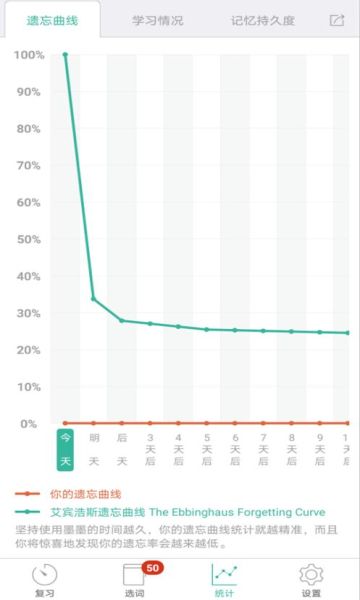Viewport: 360px width, 600px height.
Task: Tap the red 50 badge on 选词
Action: click(153, 568)
